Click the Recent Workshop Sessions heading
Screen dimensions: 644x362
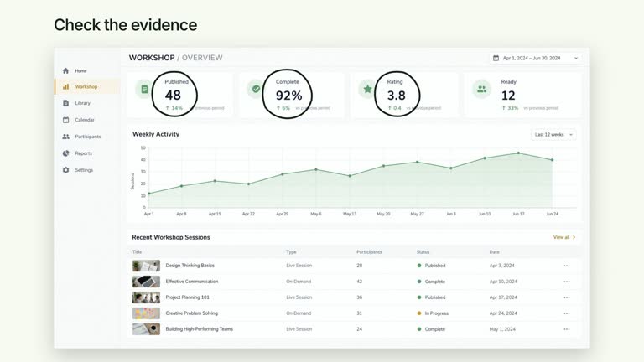coord(171,237)
